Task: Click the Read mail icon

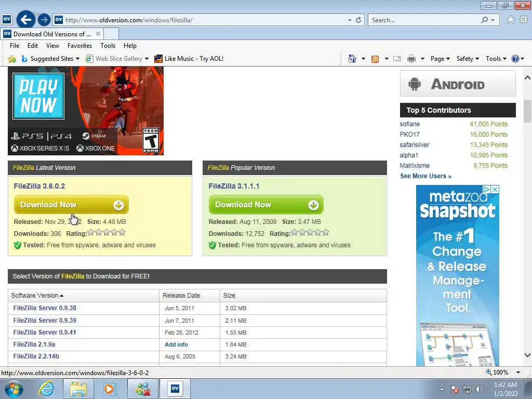Action: pyautogui.click(x=396, y=59)
